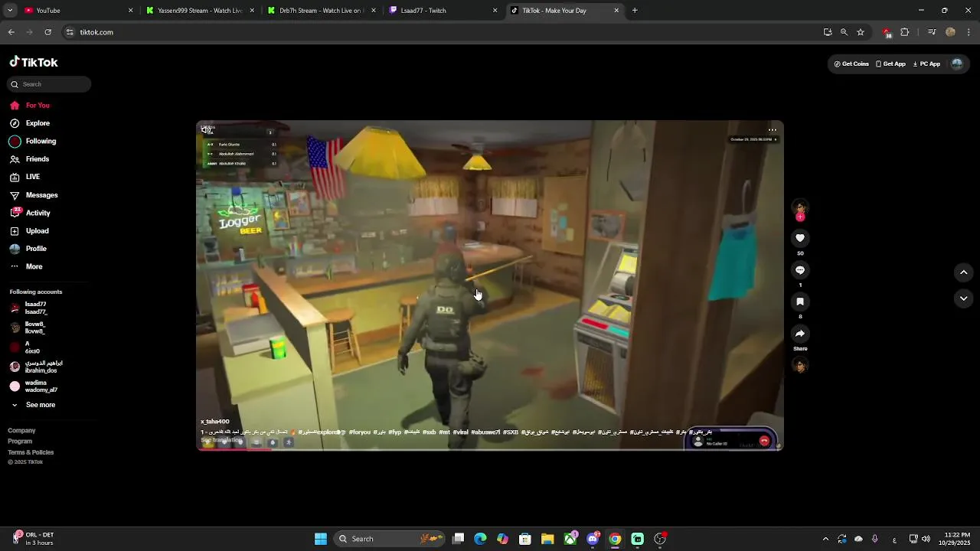Go to the Explore page
The image size is (980, 551).
(29, 123)
